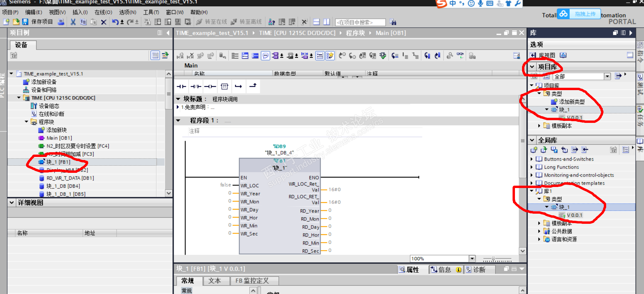Click the 转至在线 button
Viewport: 644px width, 294px height.
point(212,22)
